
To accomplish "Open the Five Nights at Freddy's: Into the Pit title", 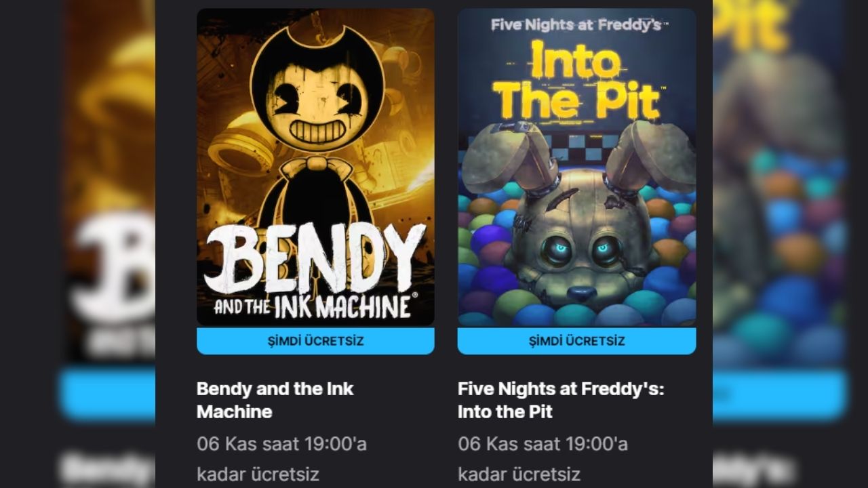I will click(561, 400).
